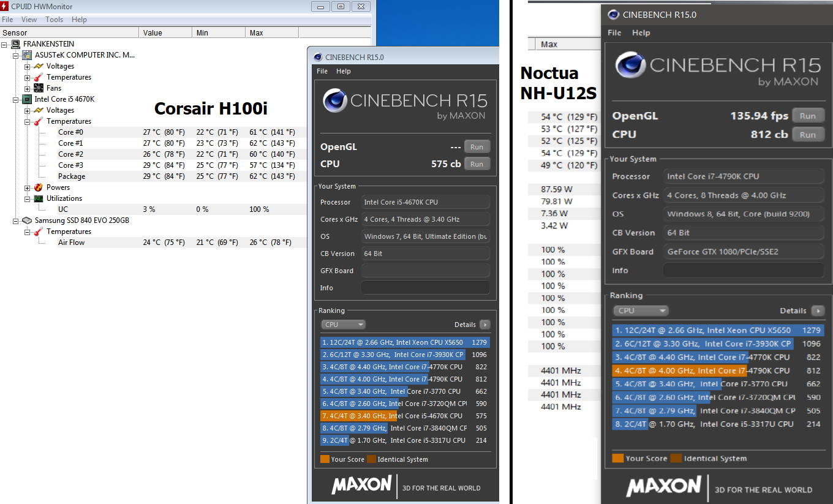Click the Utilizations icon
This screenshot has height=504, width=833.
pyautogui.click(x=38, y=198)
